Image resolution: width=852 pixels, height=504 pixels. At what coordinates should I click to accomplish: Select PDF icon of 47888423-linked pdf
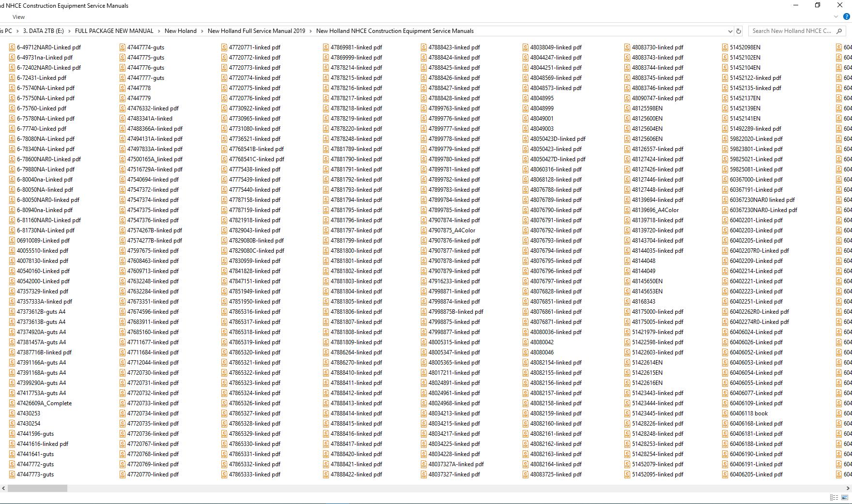[x=424, y=47]
